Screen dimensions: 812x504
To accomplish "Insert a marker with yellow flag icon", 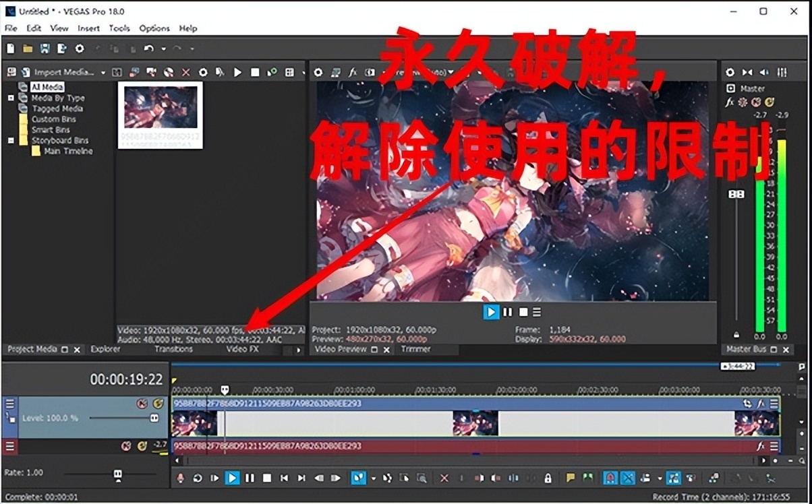I will pos(571,478).
